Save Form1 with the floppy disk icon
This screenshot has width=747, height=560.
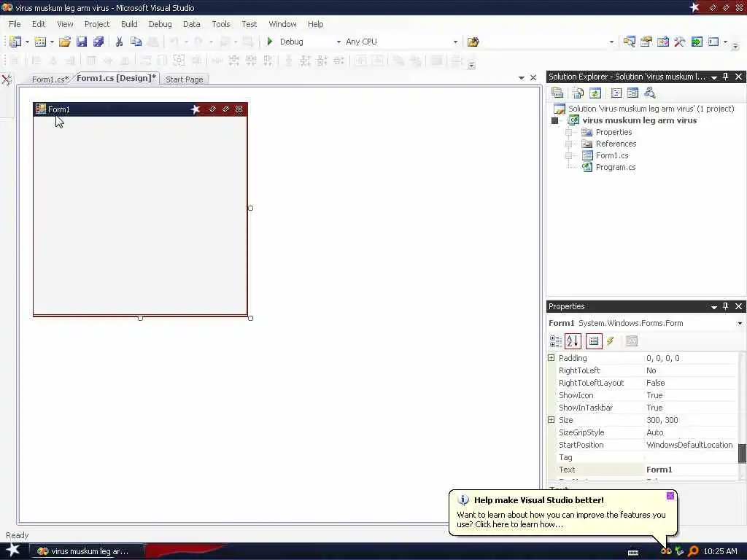pos(82,42)
